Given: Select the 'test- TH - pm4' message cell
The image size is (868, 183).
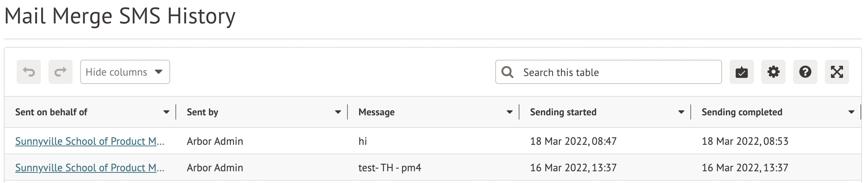Looking at the screenshot, I should 389,167.
